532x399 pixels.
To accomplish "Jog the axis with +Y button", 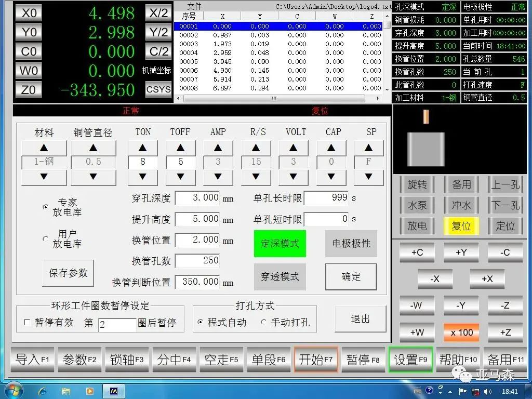I will click(461, 252).
